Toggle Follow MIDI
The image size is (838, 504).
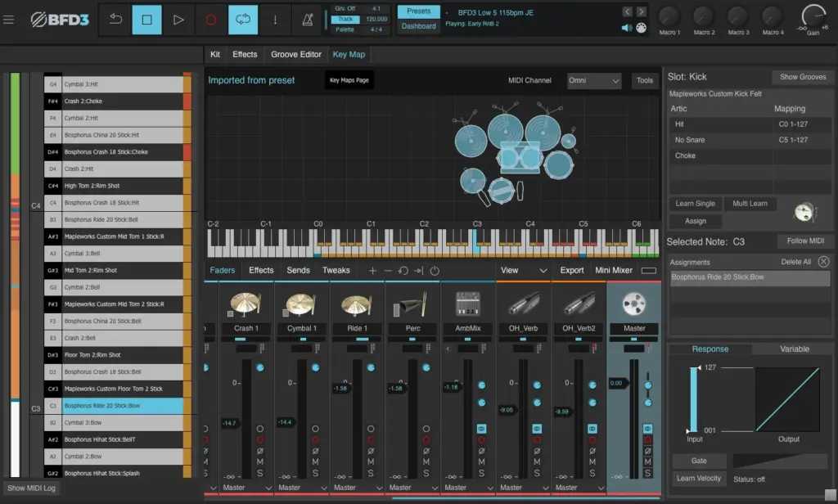pos(805,241)
